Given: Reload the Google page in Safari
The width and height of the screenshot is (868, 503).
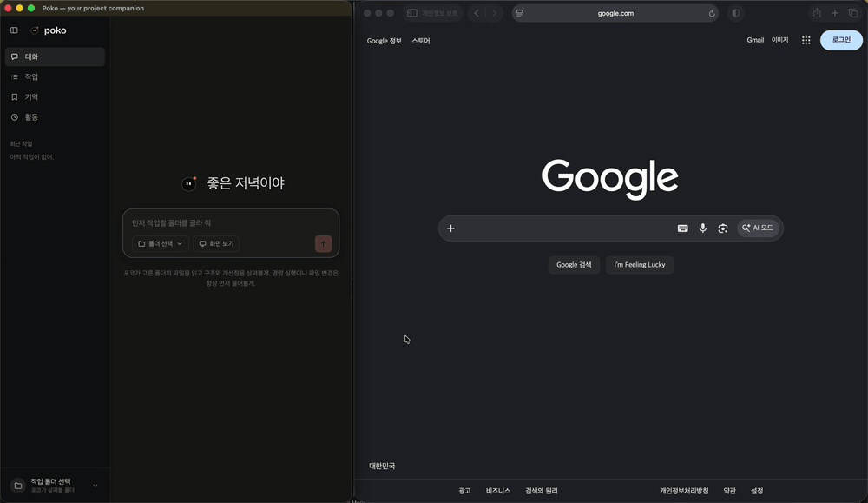Looking at the screenshot, I should [x=712, y=13].
